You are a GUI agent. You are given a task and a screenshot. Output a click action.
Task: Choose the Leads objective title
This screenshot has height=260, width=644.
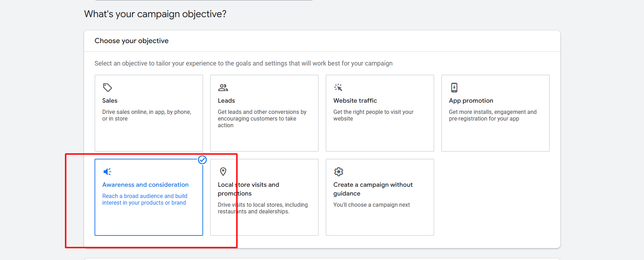226,101
